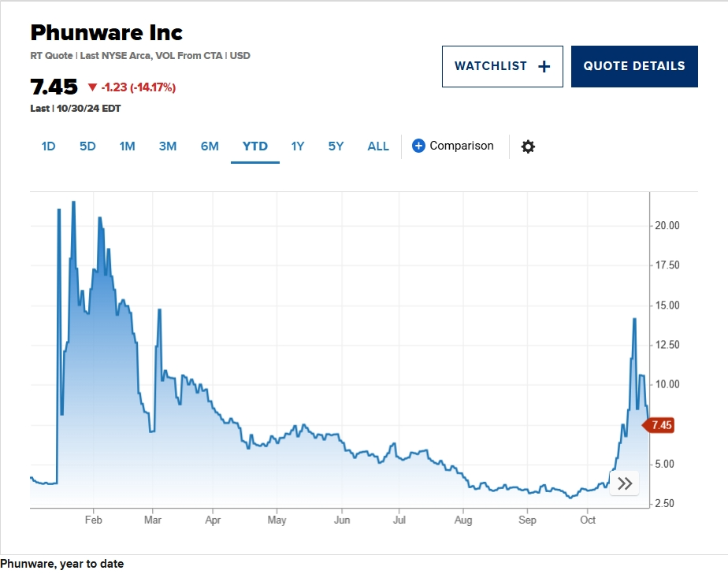Click the -1.23 (-14.17%) change value

pos(139,87)
